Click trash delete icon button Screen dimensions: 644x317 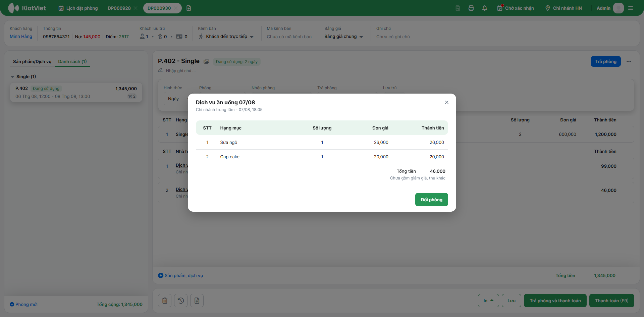click(165, 301)
